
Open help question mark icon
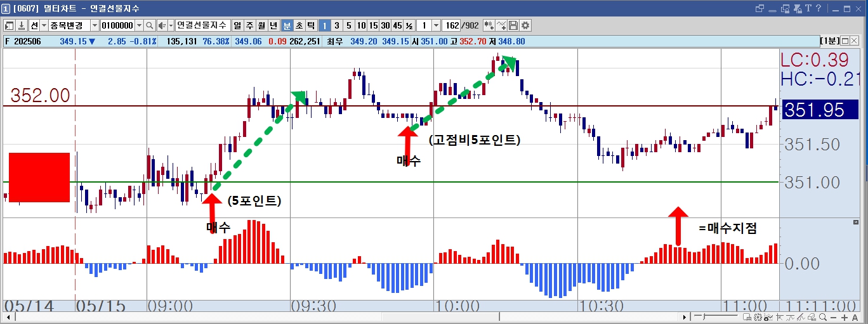point(819,8)
